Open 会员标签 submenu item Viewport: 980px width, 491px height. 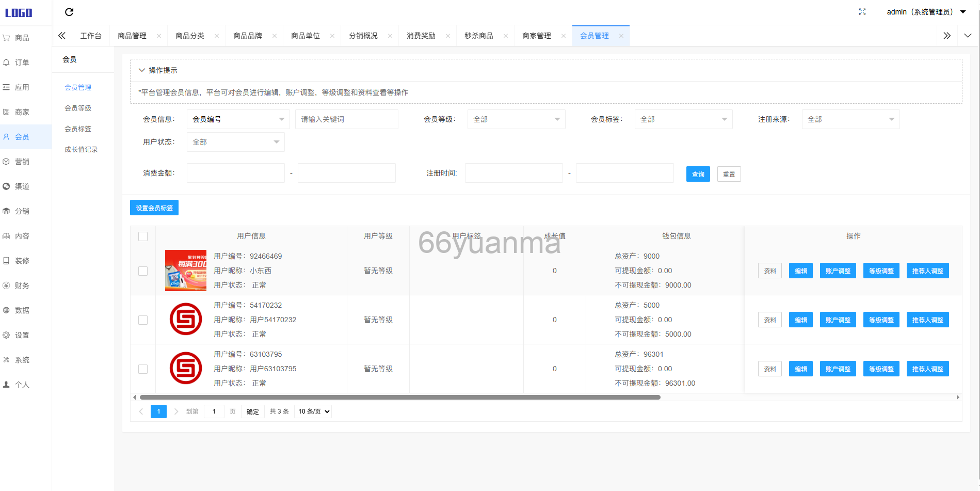(x=78, y=129)
